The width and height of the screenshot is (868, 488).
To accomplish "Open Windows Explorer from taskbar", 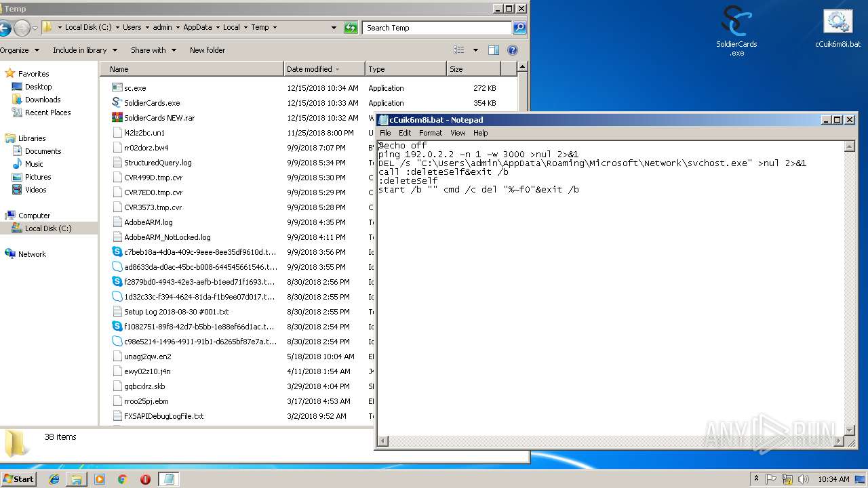I will [x=77, y=479].
